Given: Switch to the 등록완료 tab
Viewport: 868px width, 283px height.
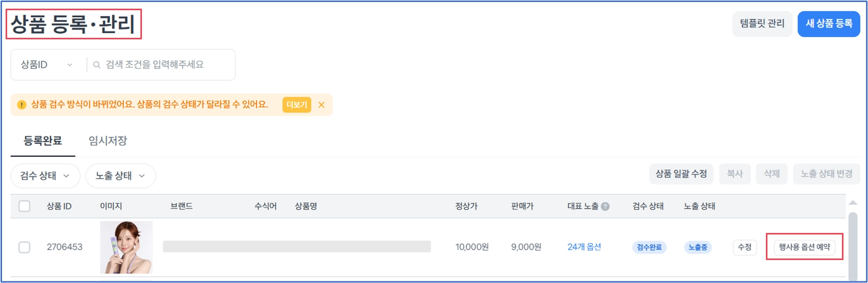Looking at the screenshot, I should [43, 140].
